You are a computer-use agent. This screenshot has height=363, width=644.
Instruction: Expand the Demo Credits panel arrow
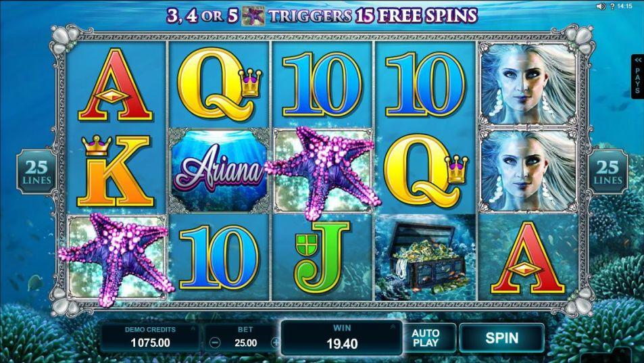(193, 329)
